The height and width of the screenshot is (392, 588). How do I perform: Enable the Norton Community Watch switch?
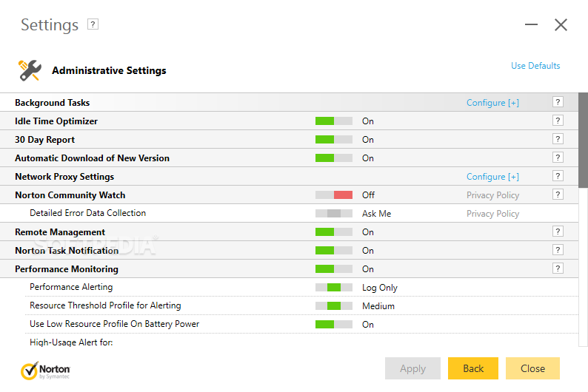(334, 195)
